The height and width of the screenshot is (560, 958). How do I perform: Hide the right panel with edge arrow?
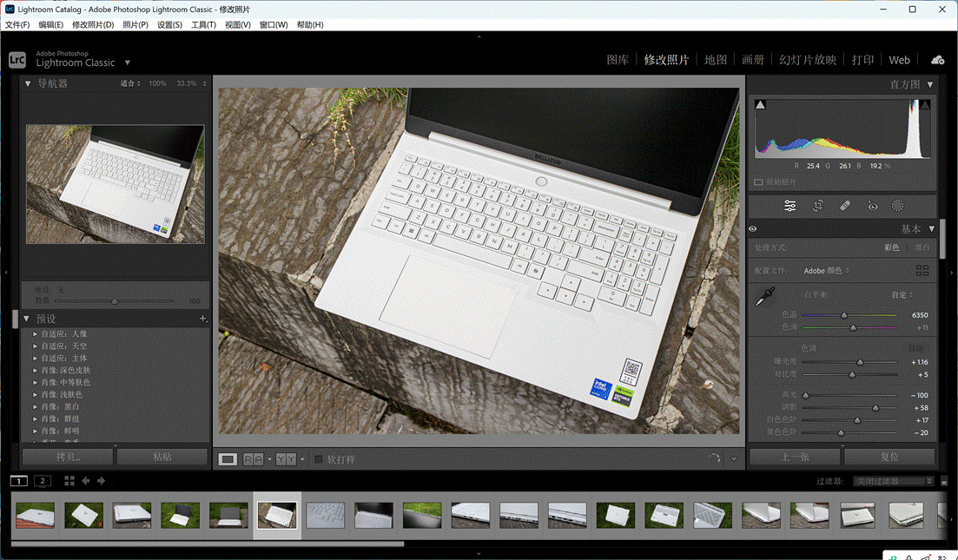[x=953, y=272]
